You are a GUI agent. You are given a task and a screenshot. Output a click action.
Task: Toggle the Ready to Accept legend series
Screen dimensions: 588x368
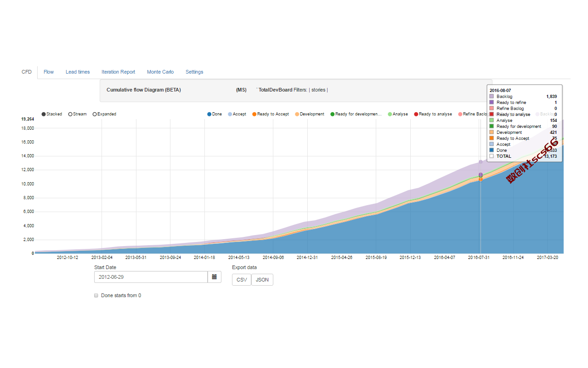click(x=271, y=114)
